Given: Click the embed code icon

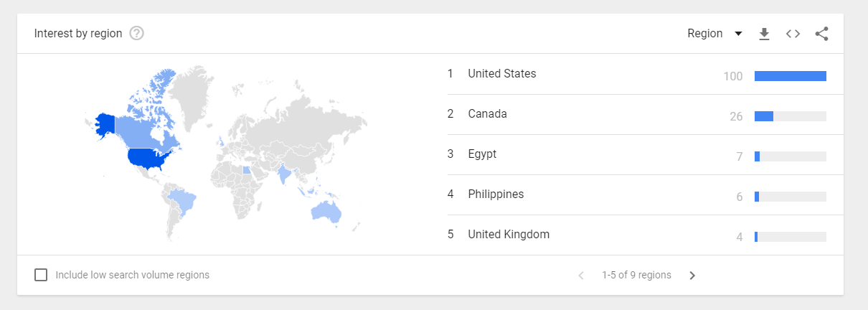Looking at the screenshot, I should point(793,34).
